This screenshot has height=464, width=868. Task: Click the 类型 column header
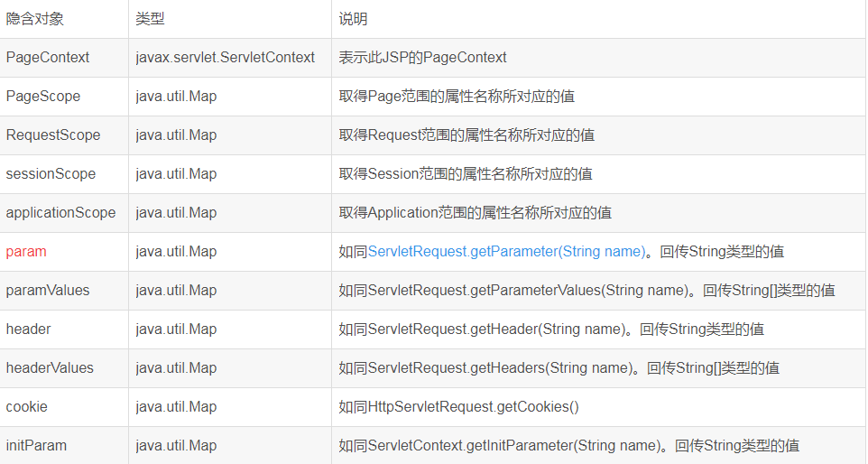pos(150,19)
